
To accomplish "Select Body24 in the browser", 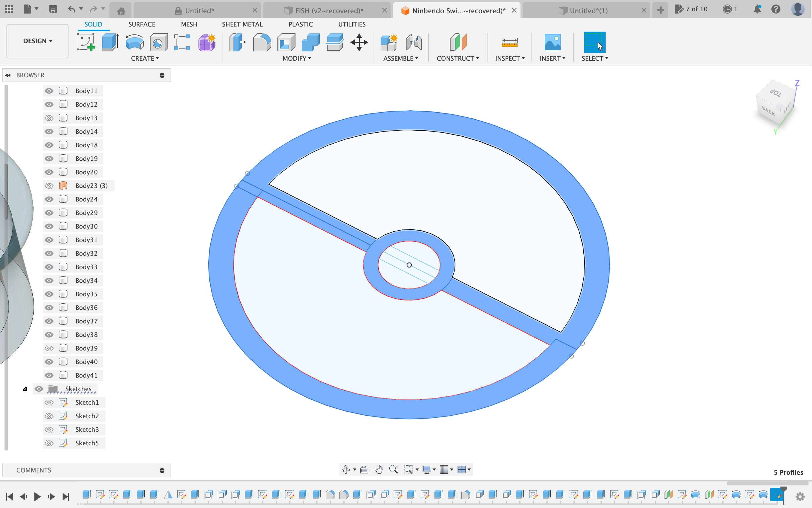I will click(x=86, y=199).
